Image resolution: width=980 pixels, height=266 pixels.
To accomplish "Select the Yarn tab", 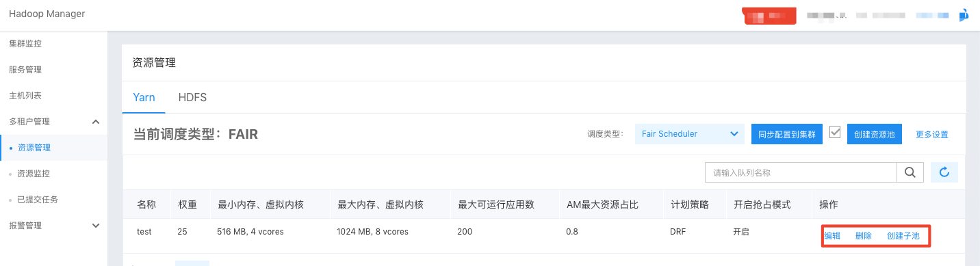I will [144, 97].
